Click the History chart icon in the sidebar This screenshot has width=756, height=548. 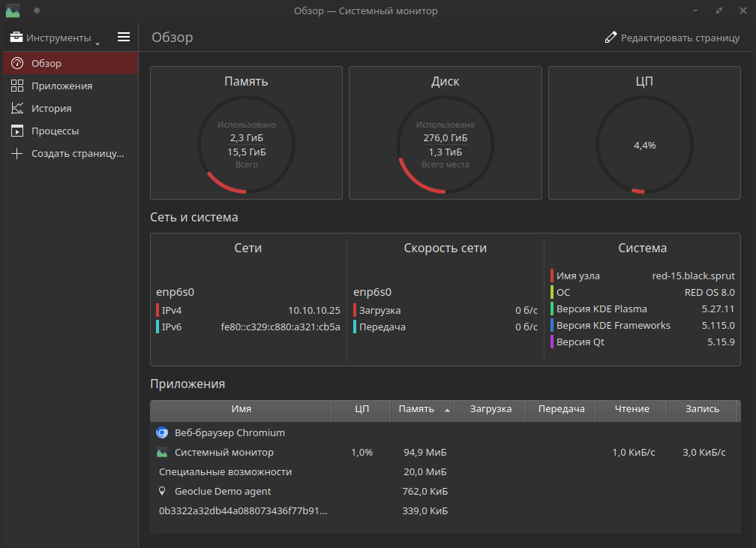(x=17, y=109)
